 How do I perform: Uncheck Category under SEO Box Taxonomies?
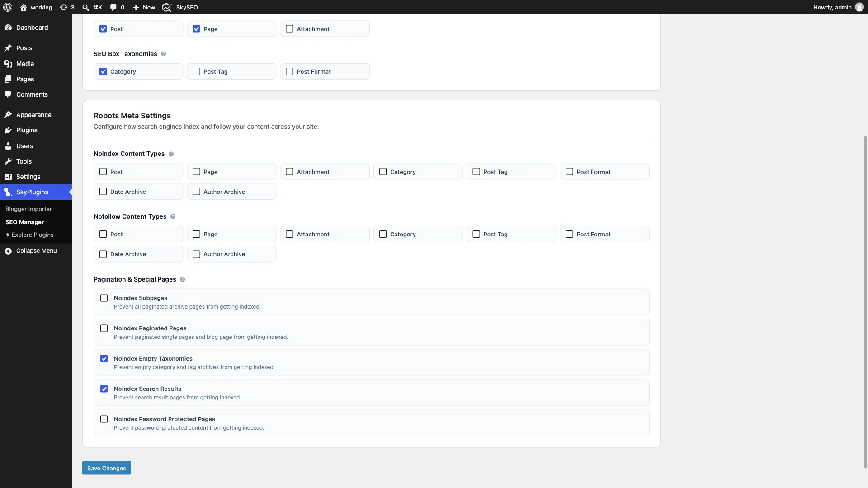coord(103,71)
